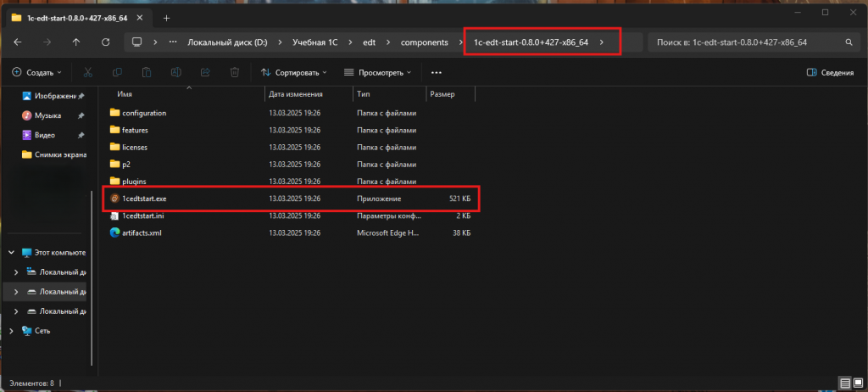Open the See more three-dots menu

coord(437,73)
